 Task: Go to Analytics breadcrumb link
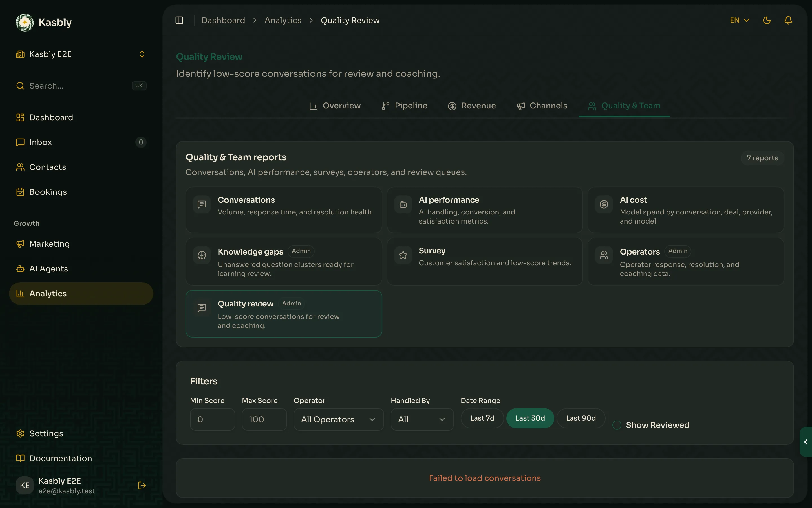[x=283, y=21]
